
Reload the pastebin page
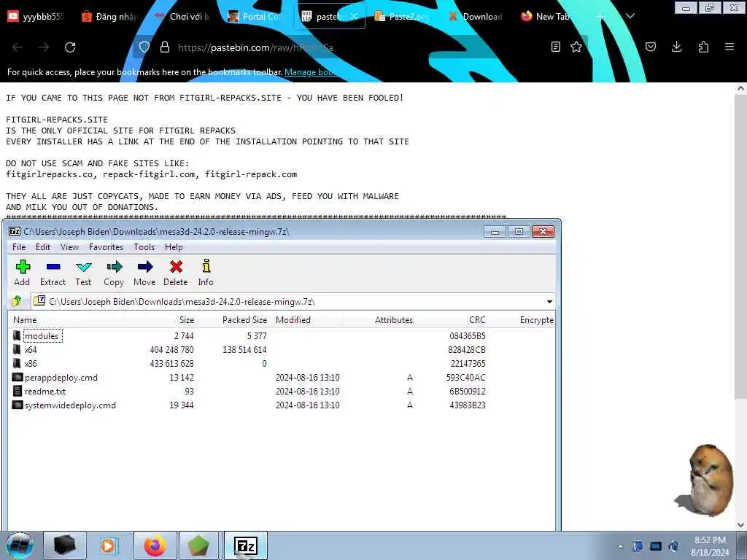click(70, 47)
